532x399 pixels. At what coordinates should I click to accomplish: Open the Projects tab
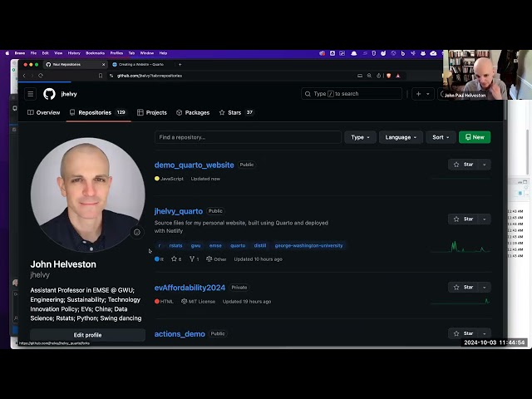tap(151, 113)
